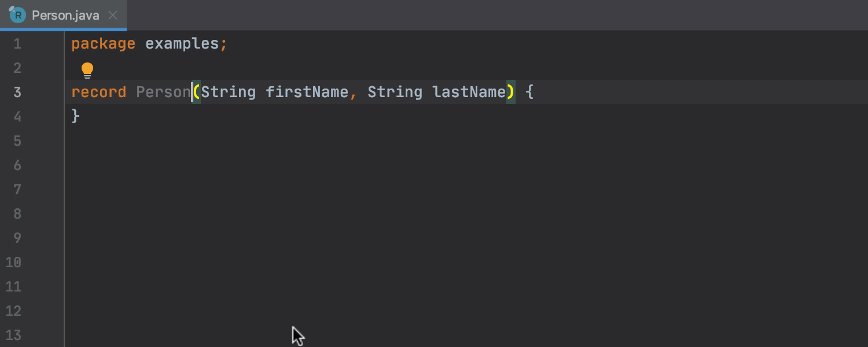868x347 pixels.
Task: Click the highlighted opening parenthesis
Action: point(197,93)
